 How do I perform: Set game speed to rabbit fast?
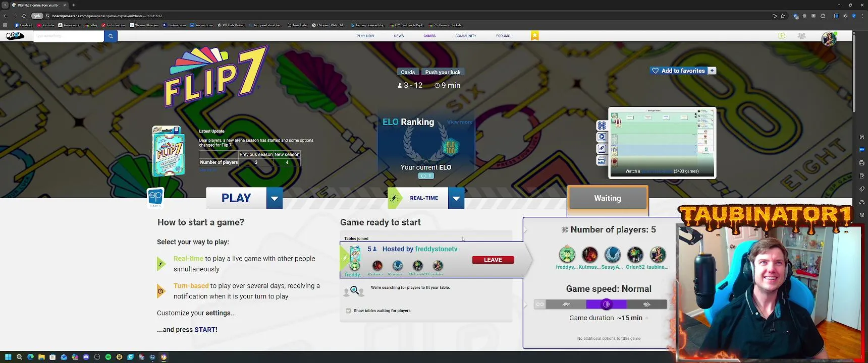point(647,304)
